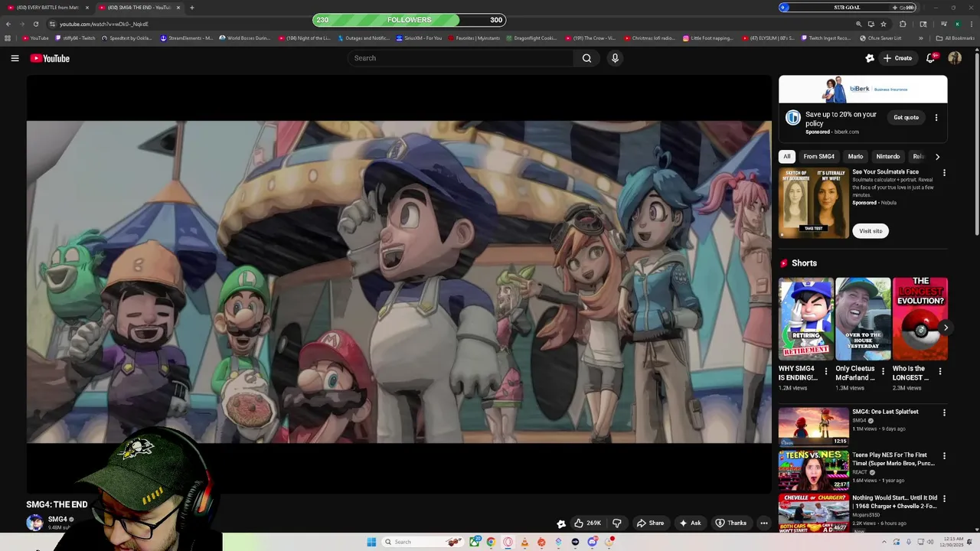Open options for Teens Play NES video

click(944, 455)
